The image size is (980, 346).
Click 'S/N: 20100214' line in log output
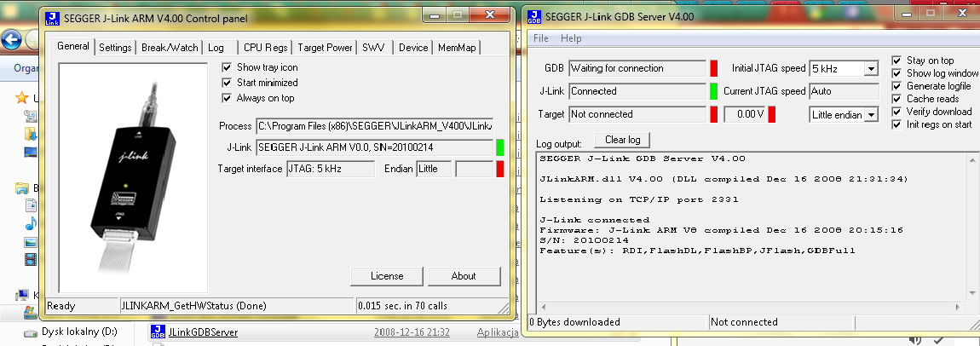[x=585, y=239]
